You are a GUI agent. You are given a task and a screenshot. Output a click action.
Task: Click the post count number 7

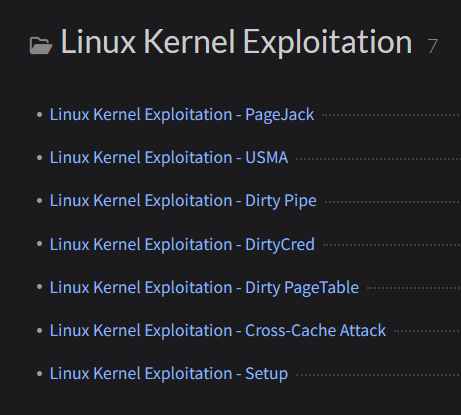[x=432, y=46]
